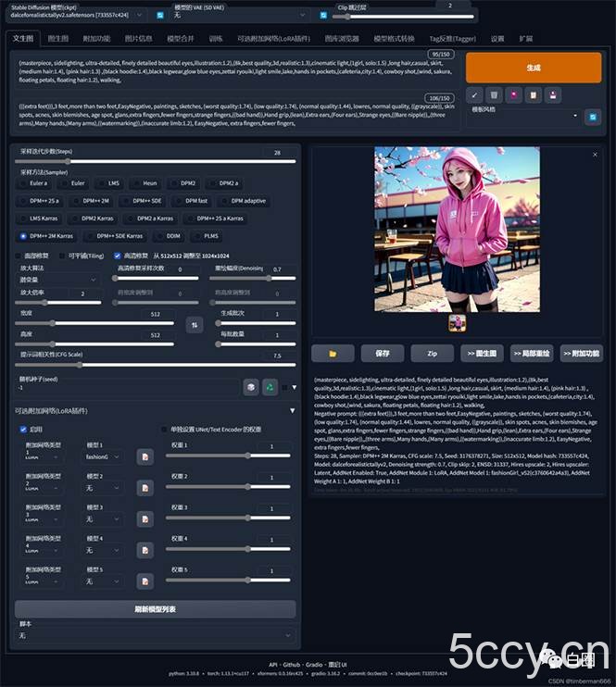616x687 pixels.
Task: Switch to the 图生图 tab
Action: click(x=57, y=39)
